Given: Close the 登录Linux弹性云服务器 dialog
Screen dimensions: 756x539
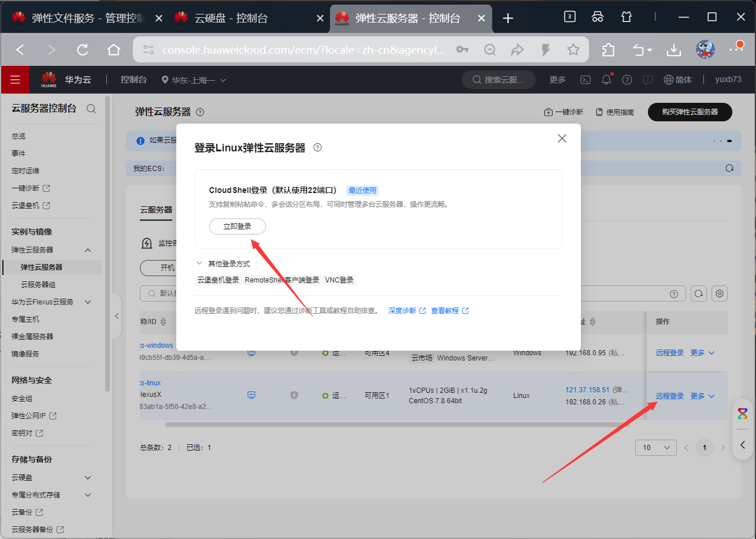Looking at the screenshot, I should click(562, 139).
